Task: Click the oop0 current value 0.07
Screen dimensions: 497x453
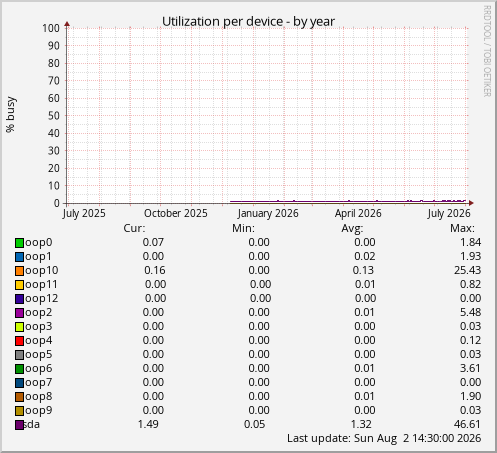Action: click(153, 242)
